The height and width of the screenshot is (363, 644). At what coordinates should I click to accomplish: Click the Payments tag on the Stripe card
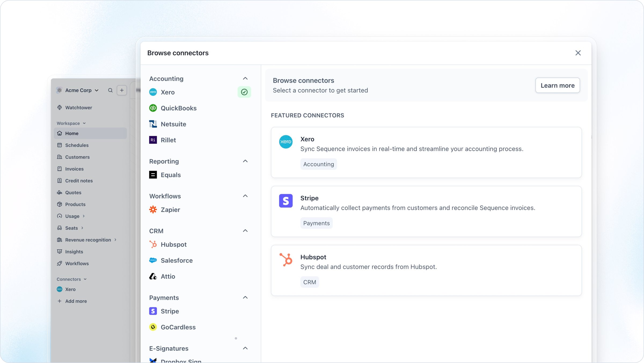pyautogui.click(x=316, y=223)
